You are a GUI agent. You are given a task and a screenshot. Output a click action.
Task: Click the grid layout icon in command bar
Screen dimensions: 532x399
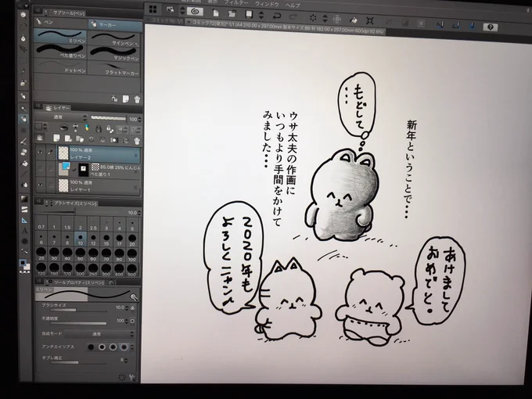pyautogui.click(x=153, y=9)
